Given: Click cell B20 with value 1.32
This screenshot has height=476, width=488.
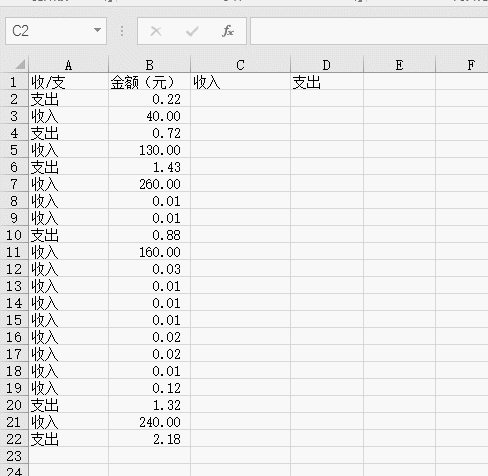Looking at the screenshot, I should click(x=149, y=405).
